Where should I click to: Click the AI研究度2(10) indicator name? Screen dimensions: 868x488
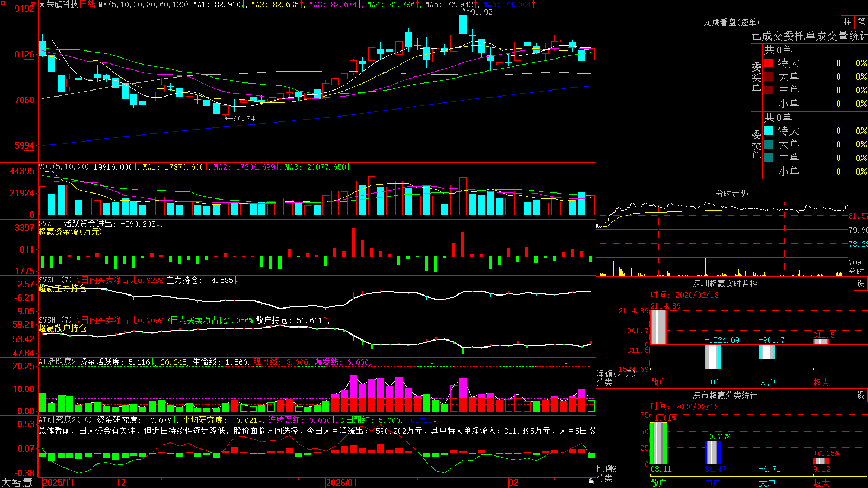pyautogui.click(x=65, y=420)
